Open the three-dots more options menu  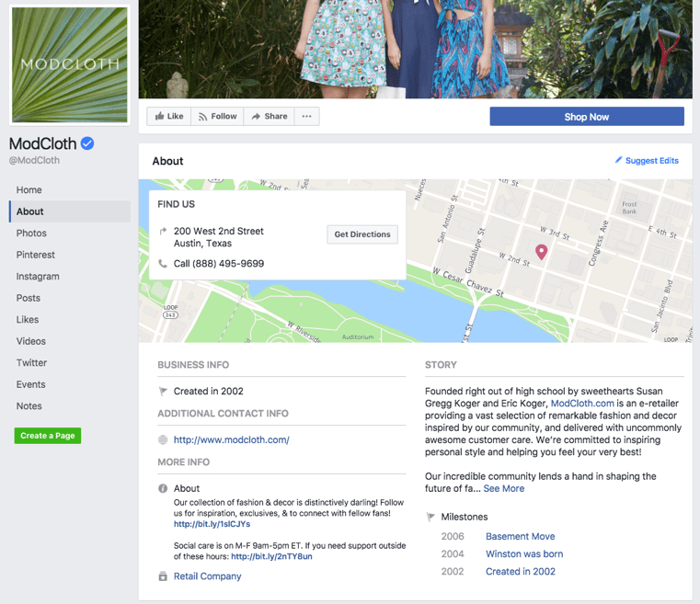[306, 117]
